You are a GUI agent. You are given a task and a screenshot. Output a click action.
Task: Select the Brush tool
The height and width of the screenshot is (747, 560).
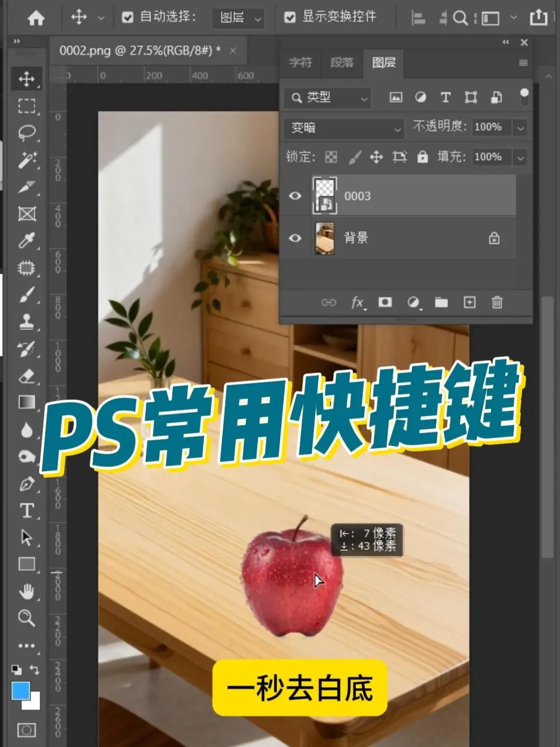[26, 295]
